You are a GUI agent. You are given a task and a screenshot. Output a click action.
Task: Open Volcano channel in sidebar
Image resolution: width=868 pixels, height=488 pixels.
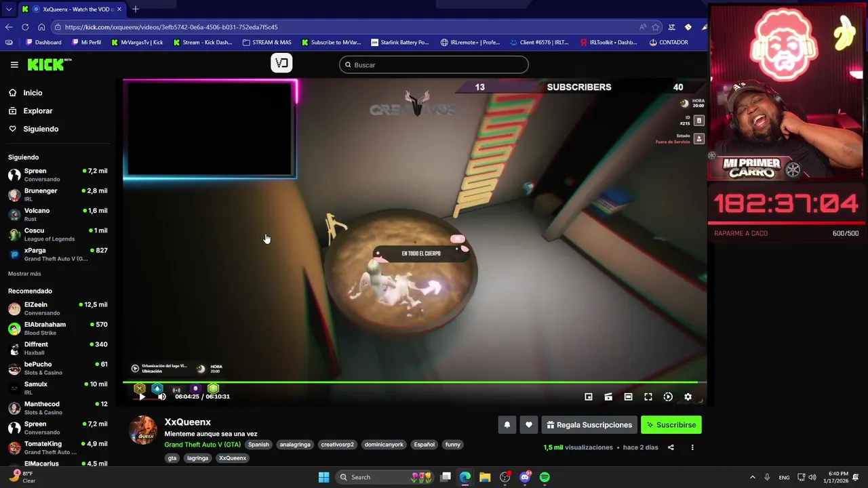58,214
